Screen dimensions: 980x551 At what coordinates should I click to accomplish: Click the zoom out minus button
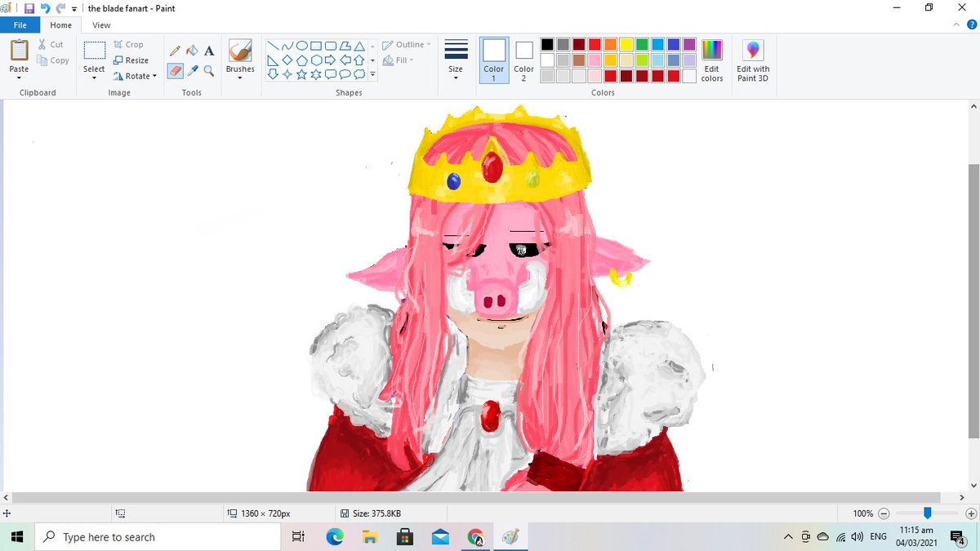coord(884,513)
